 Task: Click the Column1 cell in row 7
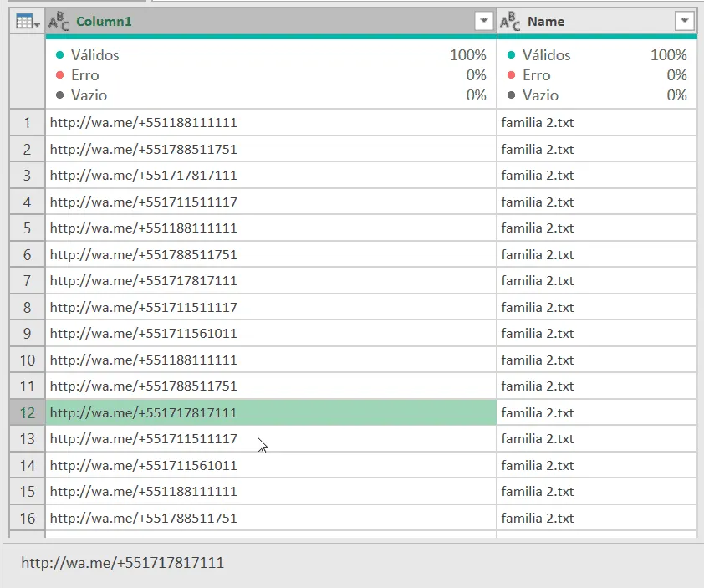271,281
